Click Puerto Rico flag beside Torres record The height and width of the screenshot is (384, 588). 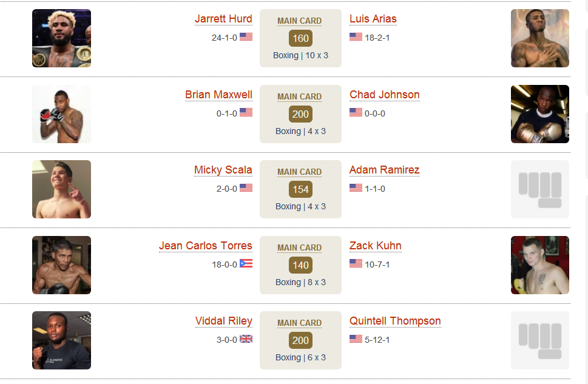(x=246, y=263)
